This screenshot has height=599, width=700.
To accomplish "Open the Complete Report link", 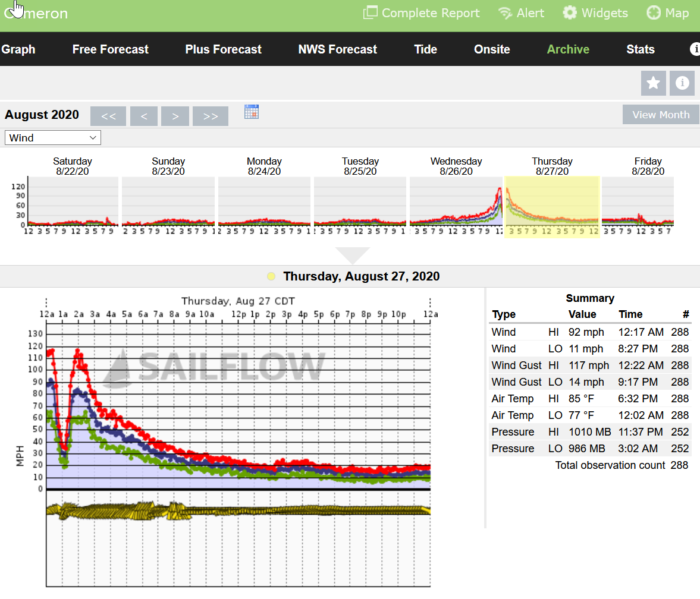I will coord(422,13).
